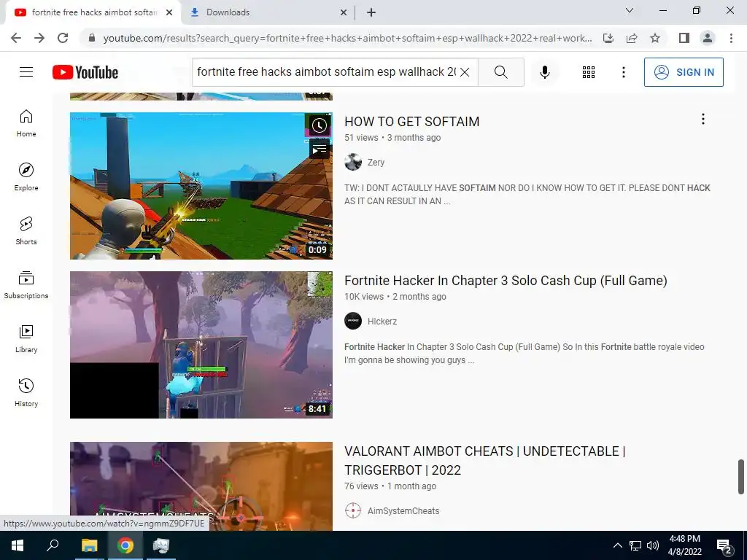Image resolution: width=747 pixels, height=560 pixels.
Task: Open the Chrome profile icon
Action: pyautogui.click(x=708, y=38)
